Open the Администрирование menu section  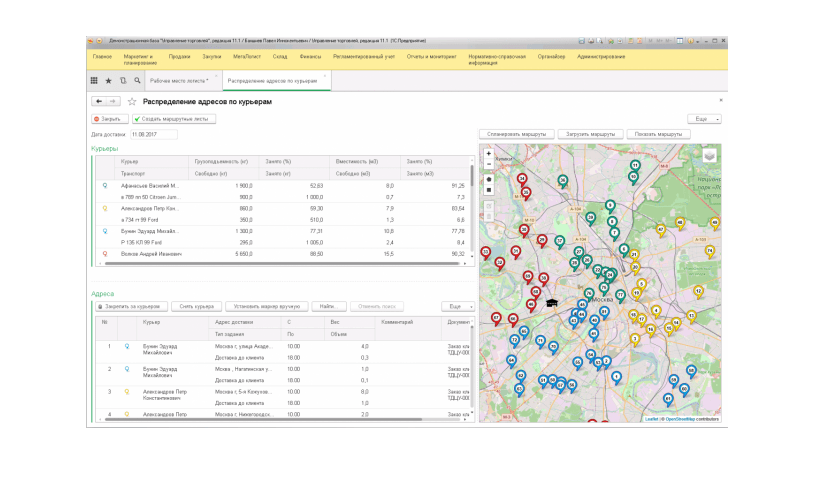click(x=601, y=57)
